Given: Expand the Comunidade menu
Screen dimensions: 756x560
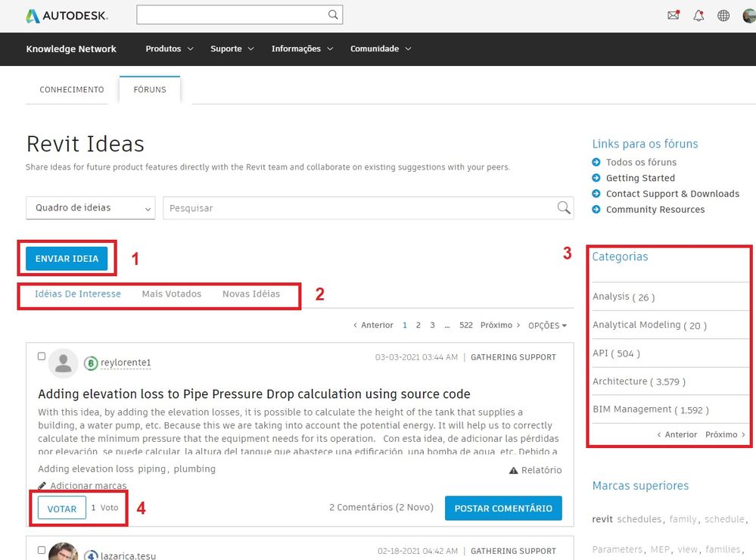Looking at the screenshot, I should click(x=381, y=48).
